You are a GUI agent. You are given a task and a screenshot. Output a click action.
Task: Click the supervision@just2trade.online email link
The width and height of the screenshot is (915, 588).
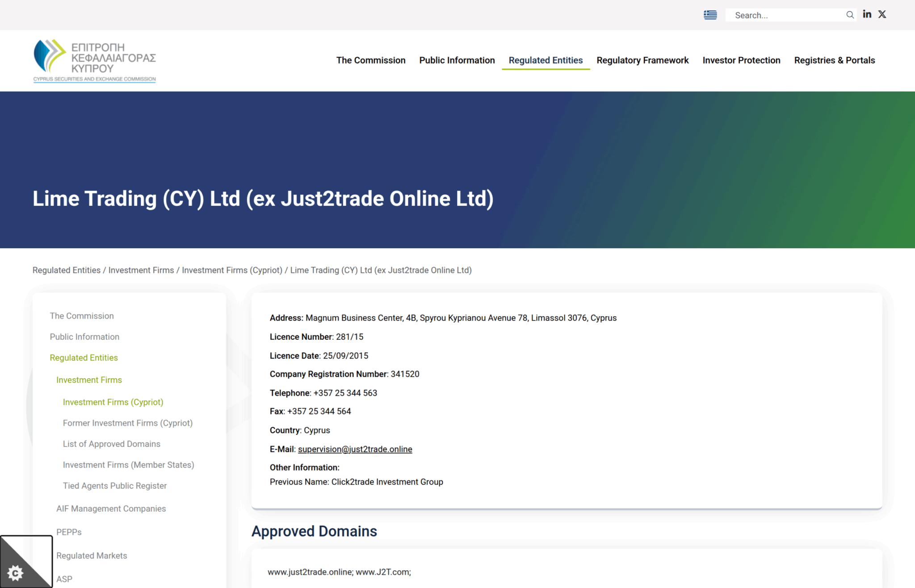coord(355,449)
